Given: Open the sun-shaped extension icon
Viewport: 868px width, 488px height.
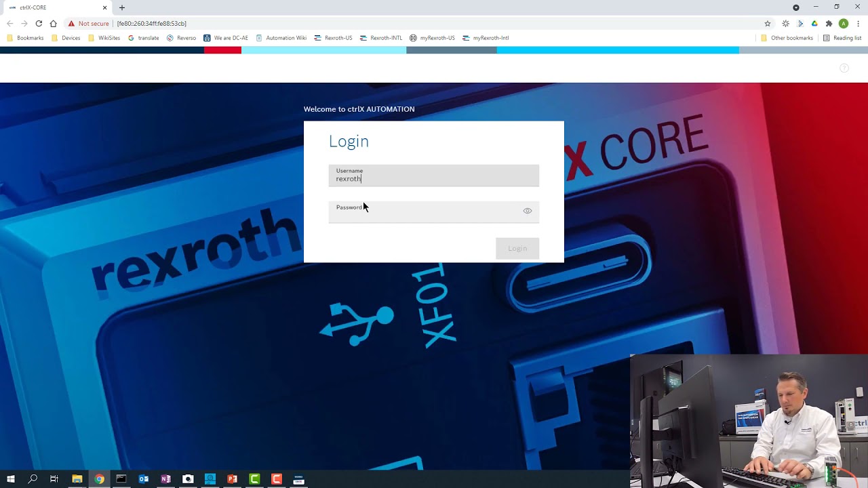Looking at the screenshot, I should pyautogui.click(x=785, y=23).
